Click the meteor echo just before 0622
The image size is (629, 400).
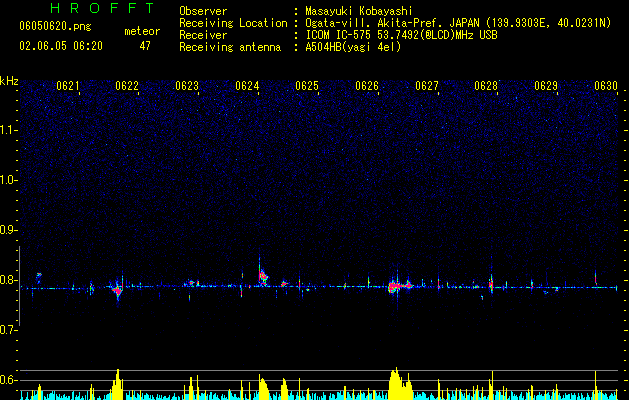[x=117, y=290]
